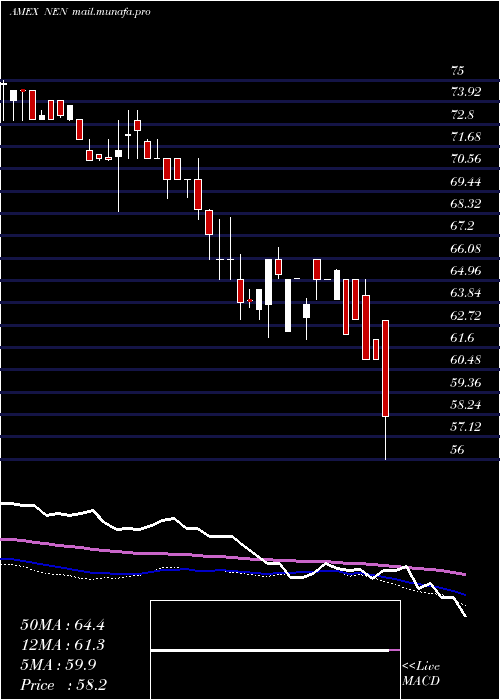Click the 56 price axis label
The image size is (500, 700).
click(458, 449)
